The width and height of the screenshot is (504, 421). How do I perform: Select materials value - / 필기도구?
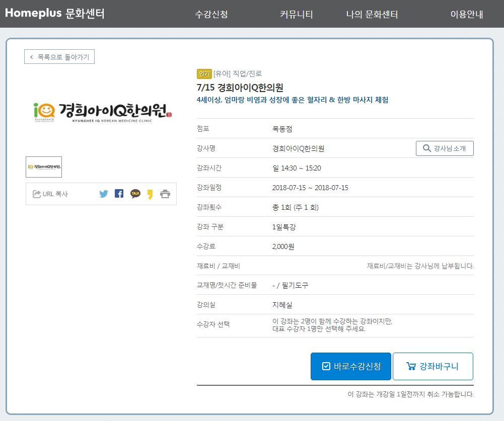point(290,285)
